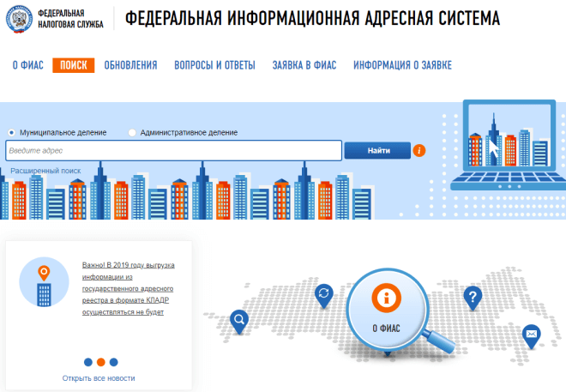The image size is (566, 392).
Task: Open the central О ФИАС info circle
Action: click(x=387, y=305)
